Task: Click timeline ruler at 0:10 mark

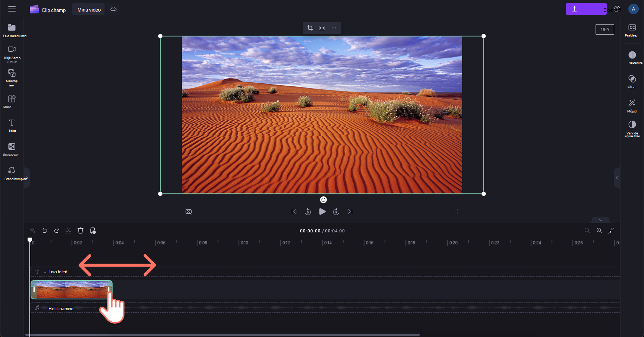Action: [244, 243]
